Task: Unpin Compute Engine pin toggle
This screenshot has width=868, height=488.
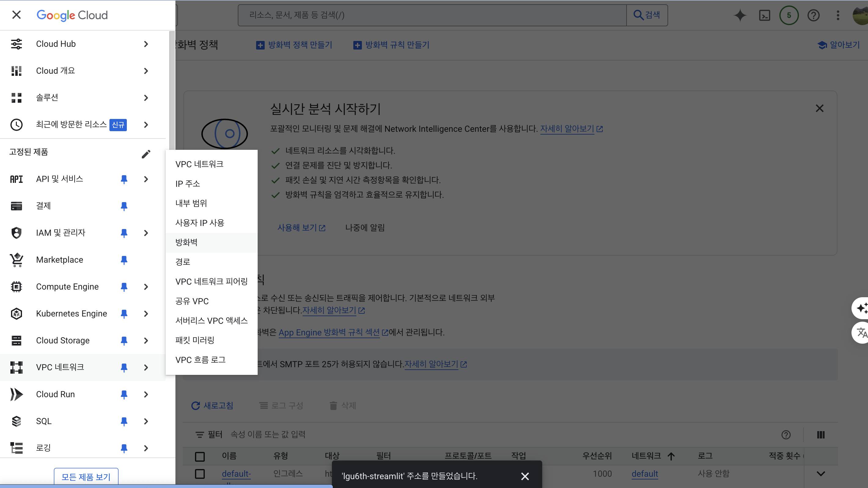Action: (x=124, y=287)
